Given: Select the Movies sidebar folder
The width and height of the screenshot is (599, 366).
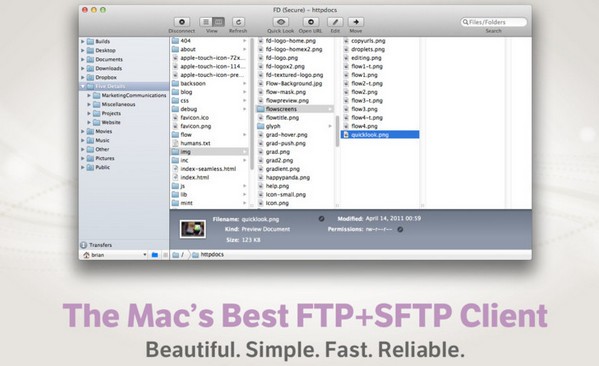Looking at the screenshot, I should pyautogui.click(x=104, y=131).
